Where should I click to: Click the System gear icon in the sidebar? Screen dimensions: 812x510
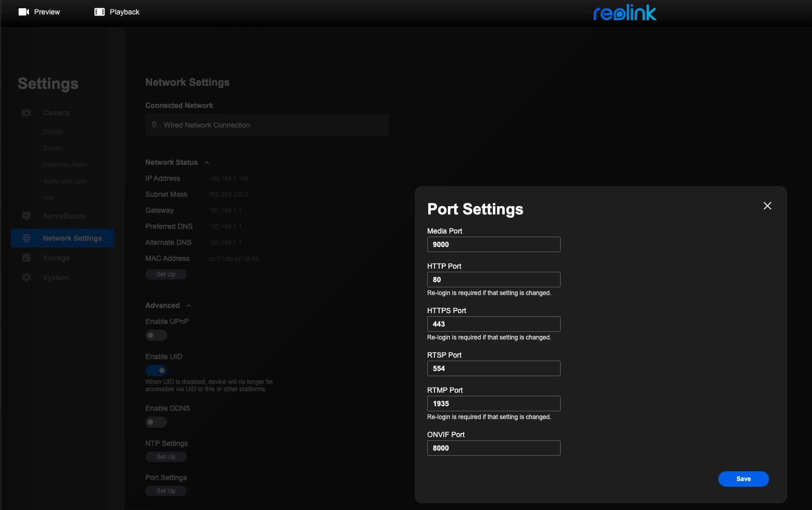tap(26, 277)
